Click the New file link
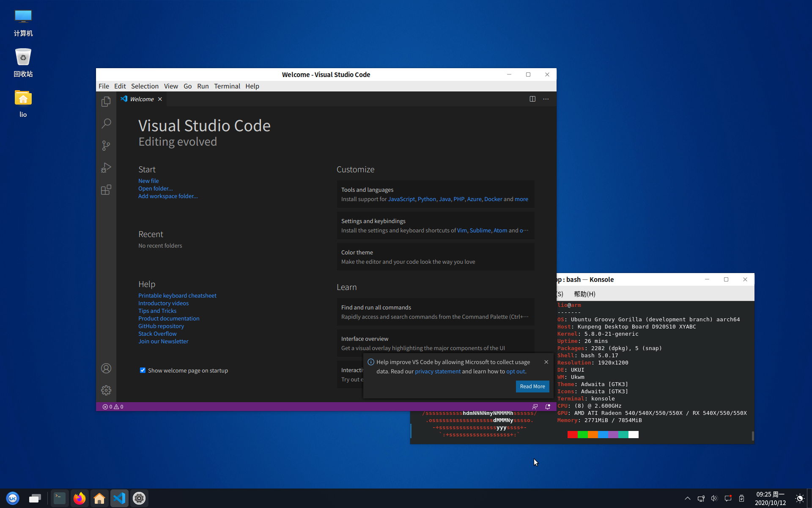 (148, 181)
